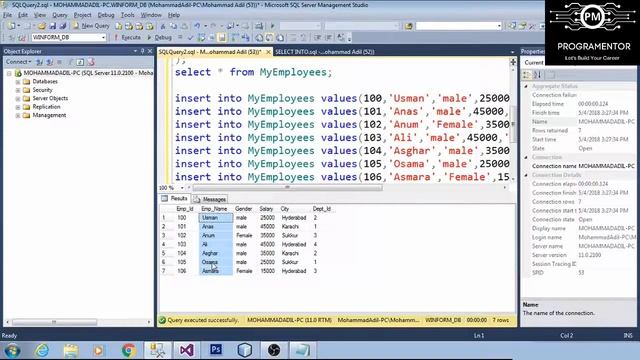The image size is (640, 360).
Task: Click the query editor horizontal scrollbar
Action: coord(287,188)
